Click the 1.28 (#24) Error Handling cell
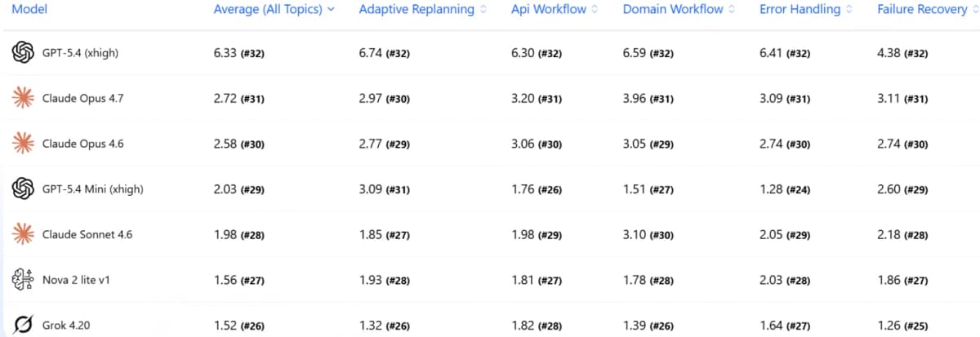 785,189
